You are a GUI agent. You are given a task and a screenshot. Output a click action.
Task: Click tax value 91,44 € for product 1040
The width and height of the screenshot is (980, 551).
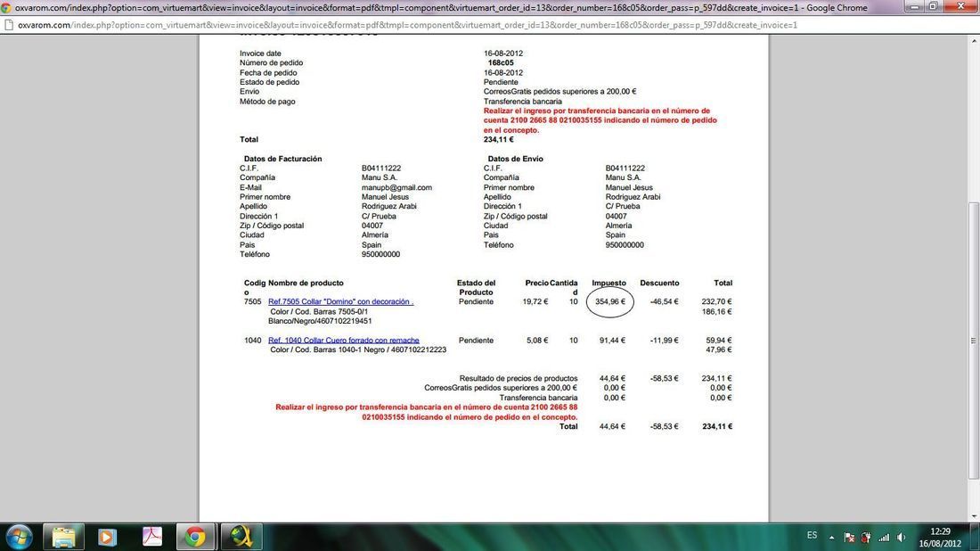coord(612,341)
